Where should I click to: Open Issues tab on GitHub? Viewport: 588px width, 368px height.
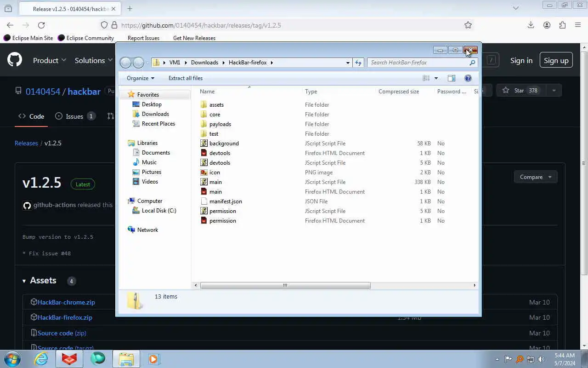coord(75,116)
